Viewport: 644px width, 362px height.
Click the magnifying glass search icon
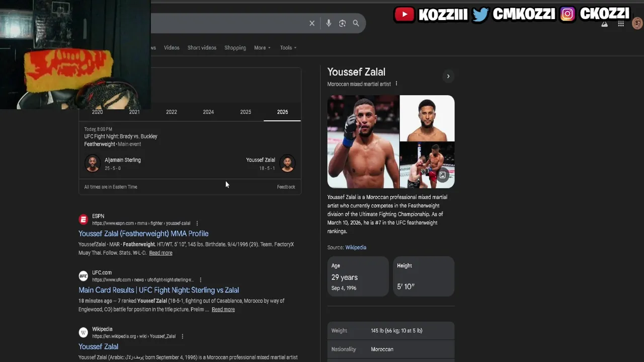(356, 23)
